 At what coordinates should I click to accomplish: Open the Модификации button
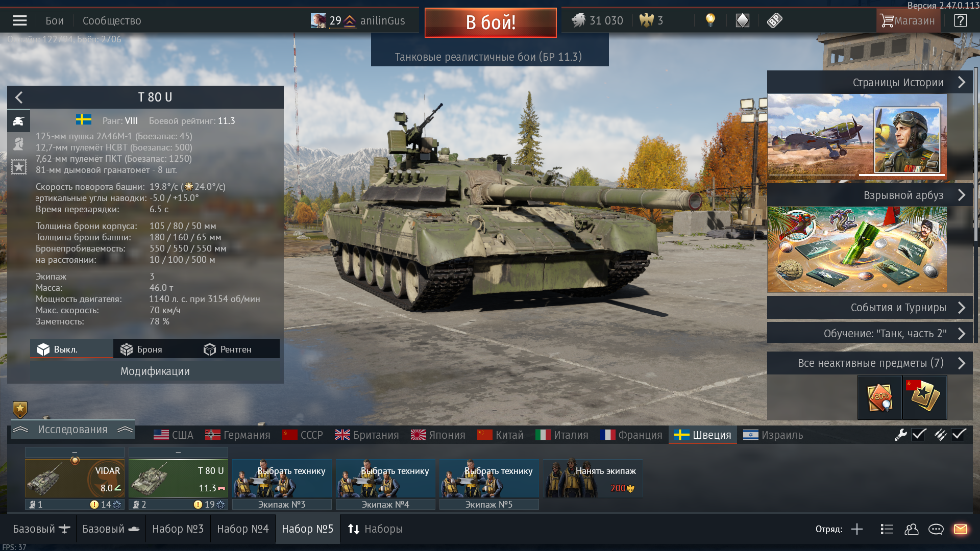(x=155, y=371)
